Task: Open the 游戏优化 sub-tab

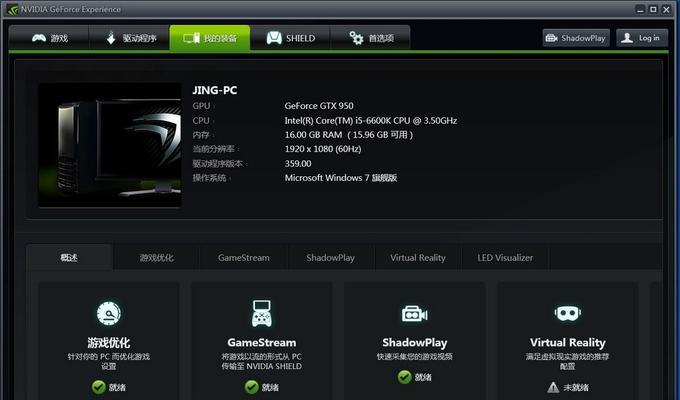Action: (157, 258)
